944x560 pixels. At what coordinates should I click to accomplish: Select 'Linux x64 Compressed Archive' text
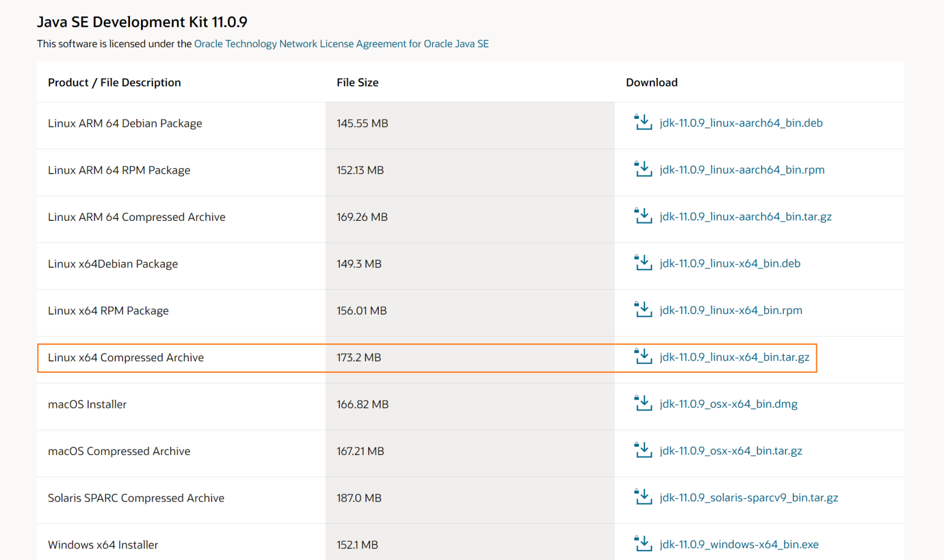click(x=126, y=358)
